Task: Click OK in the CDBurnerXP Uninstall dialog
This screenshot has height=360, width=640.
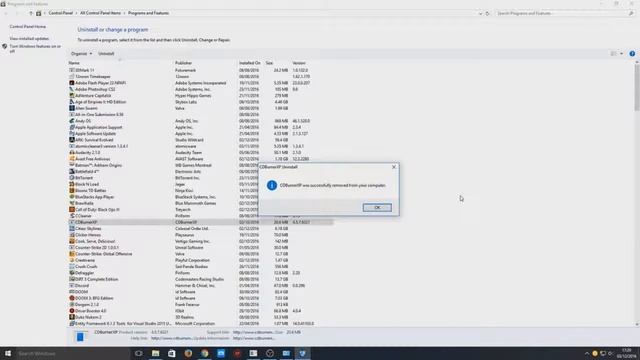Action: pyautogui.click(x=377, y=207)
